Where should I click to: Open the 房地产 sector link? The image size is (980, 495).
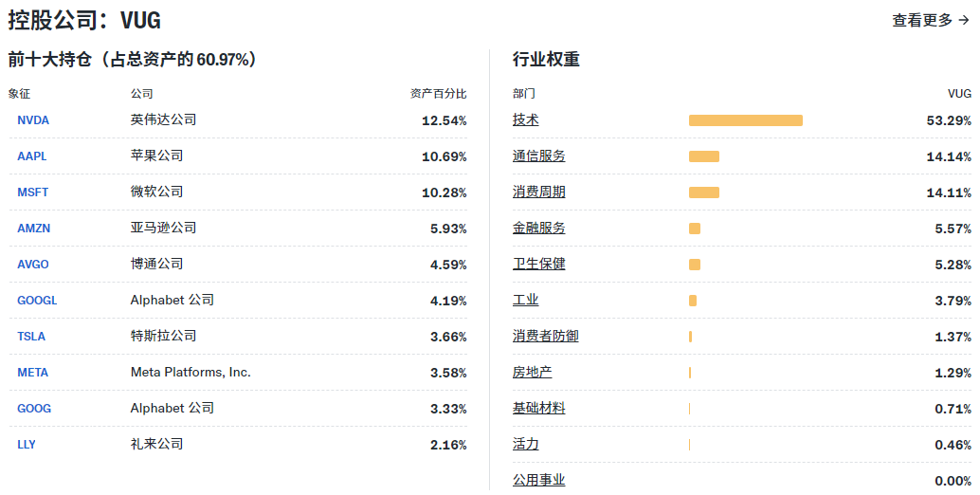[x=533, y=373]
